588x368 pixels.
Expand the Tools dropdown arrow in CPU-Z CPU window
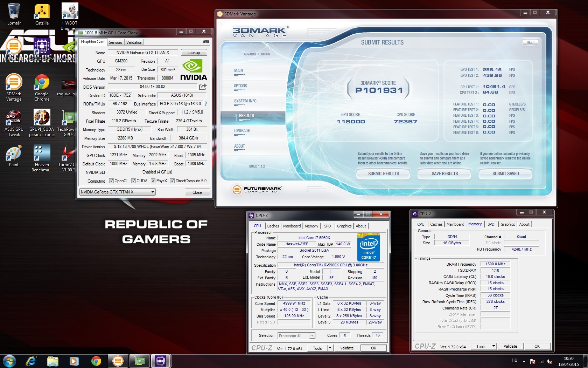pyautogui.click(x=330, y=348)
